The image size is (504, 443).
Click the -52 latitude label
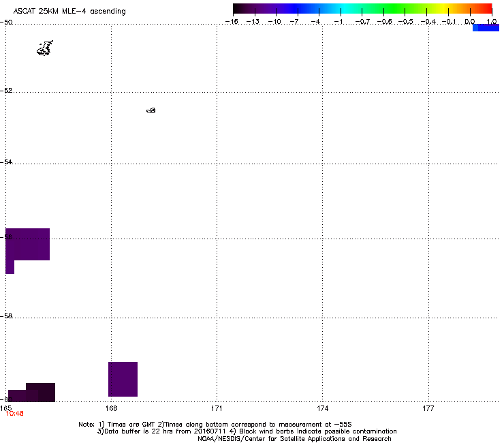pyautogui.click(x=6, y=91)
